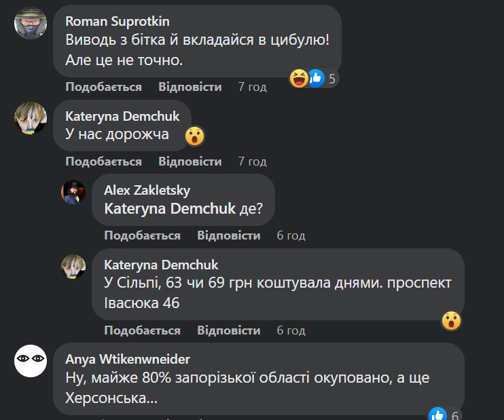Open like reactions on Anya Wtikenwneider's comment
This screenshot has height=420, width=504.
445,415
